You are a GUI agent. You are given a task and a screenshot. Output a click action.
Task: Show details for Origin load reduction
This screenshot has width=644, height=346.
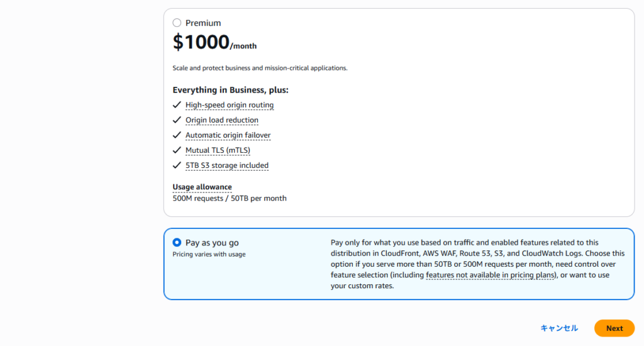pyautogui.click(x=221, y=120)
